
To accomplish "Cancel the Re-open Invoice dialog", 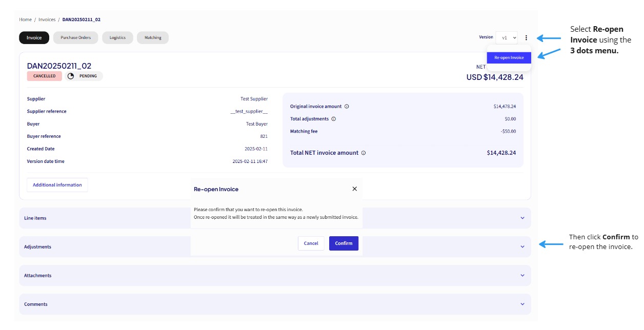I will click(311, 243).
